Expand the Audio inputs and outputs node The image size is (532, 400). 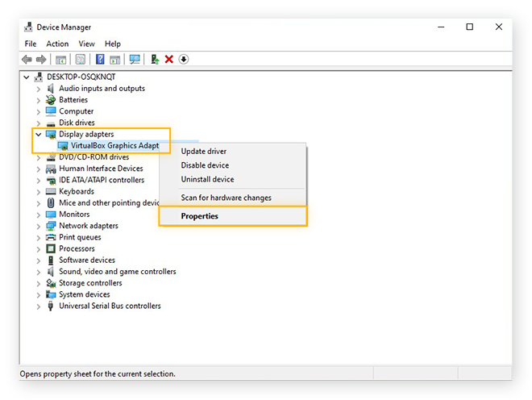[39, 90]
